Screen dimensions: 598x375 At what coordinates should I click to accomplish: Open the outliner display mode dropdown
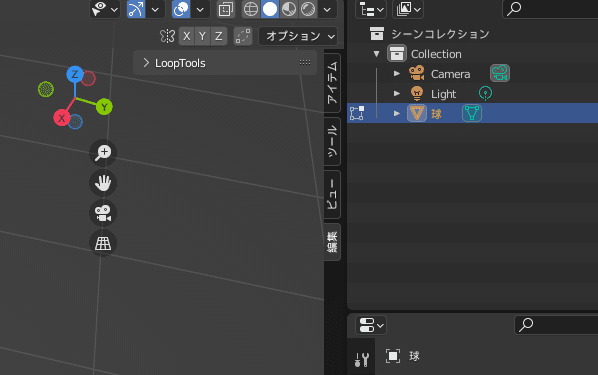pyautogui.click(x=408, y=9)
